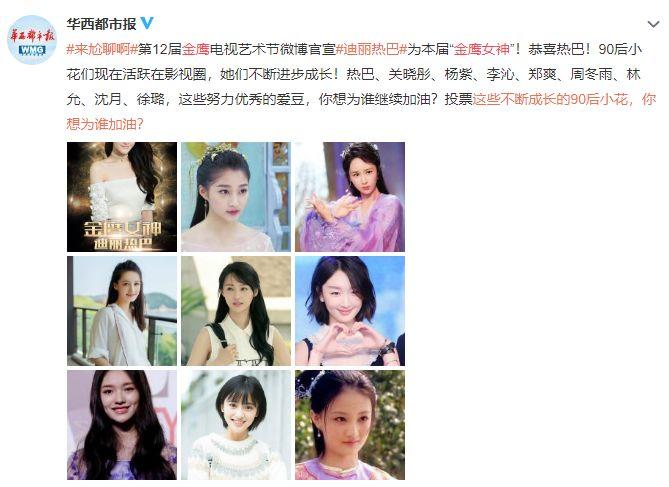View the bottom-right period costume photo
The height and width of the screenshot is (487, 669).
tap(350, 425)
